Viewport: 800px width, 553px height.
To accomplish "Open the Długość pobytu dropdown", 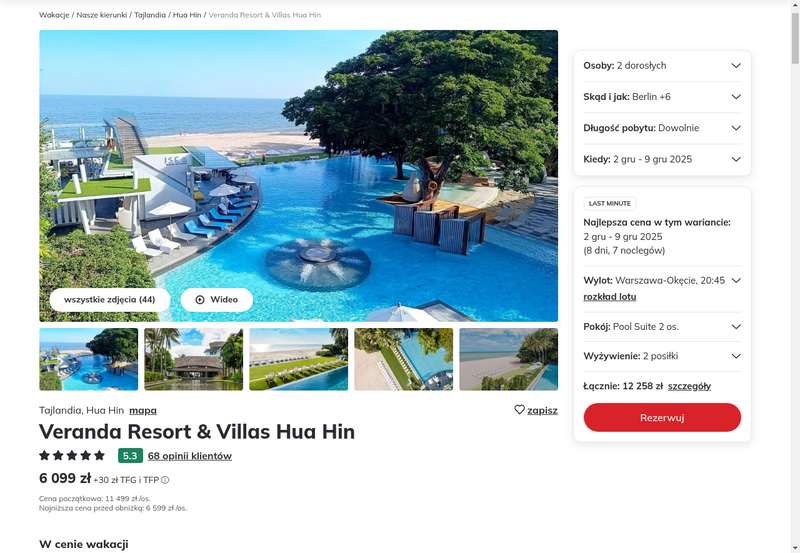I will tap(662, 128).
